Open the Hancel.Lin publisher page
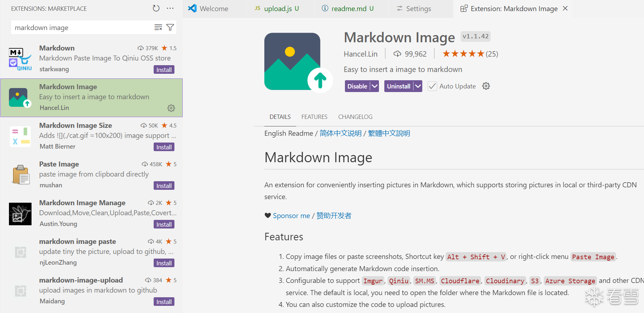 [x=361, y=54]
